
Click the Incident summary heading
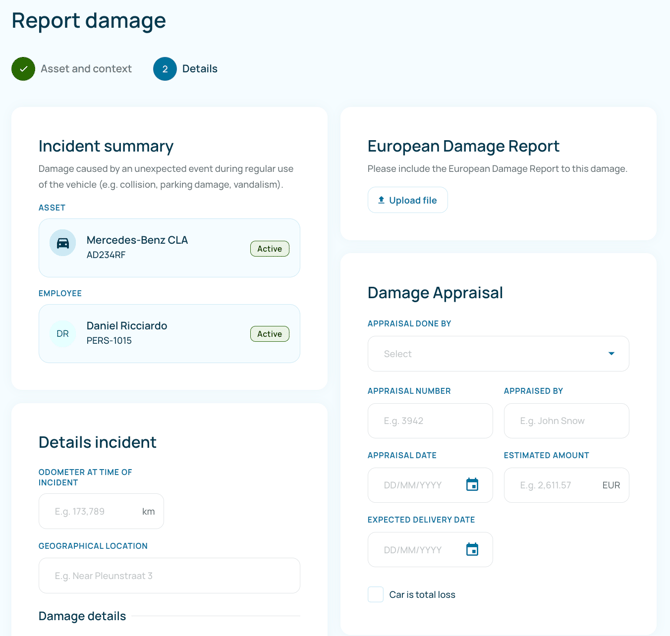[x=106, y=146]
